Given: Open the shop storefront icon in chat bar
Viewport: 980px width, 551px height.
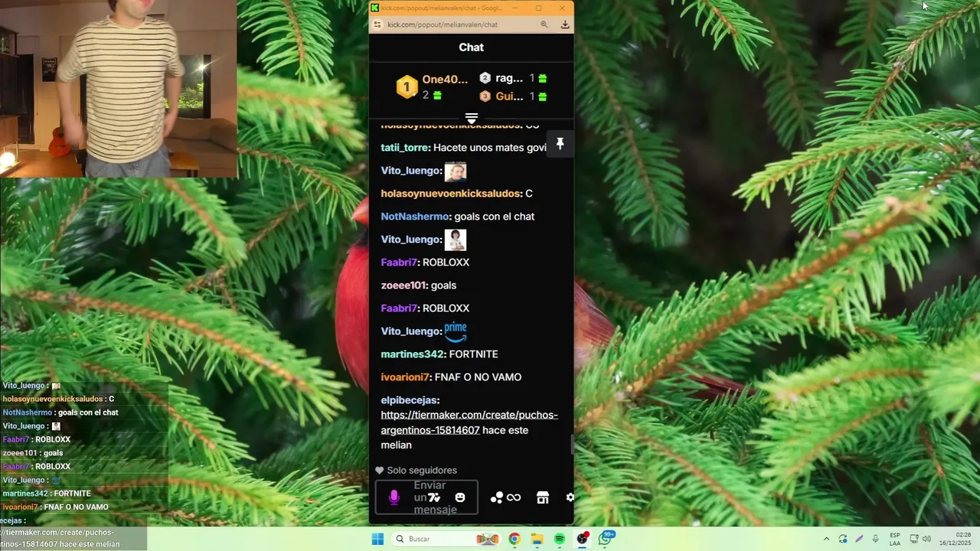Looking at the screenshot, I should (543, 497).
